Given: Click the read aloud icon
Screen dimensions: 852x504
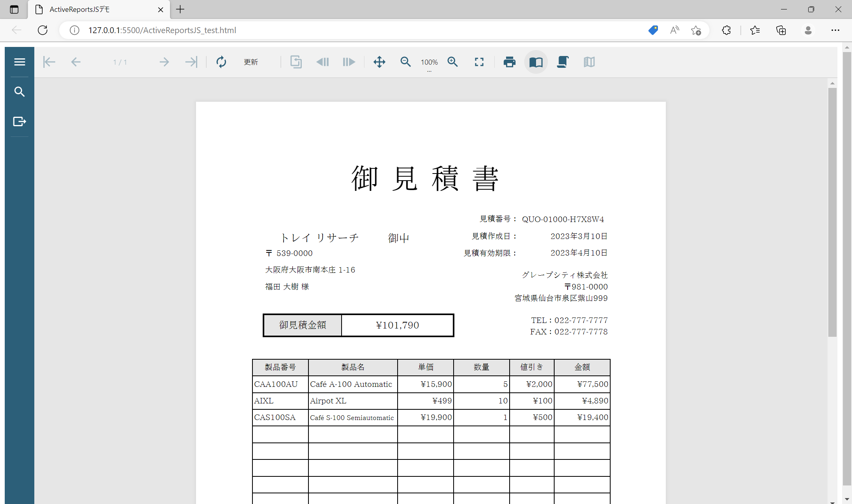Looking at the screenshot, I should point(674,30).
